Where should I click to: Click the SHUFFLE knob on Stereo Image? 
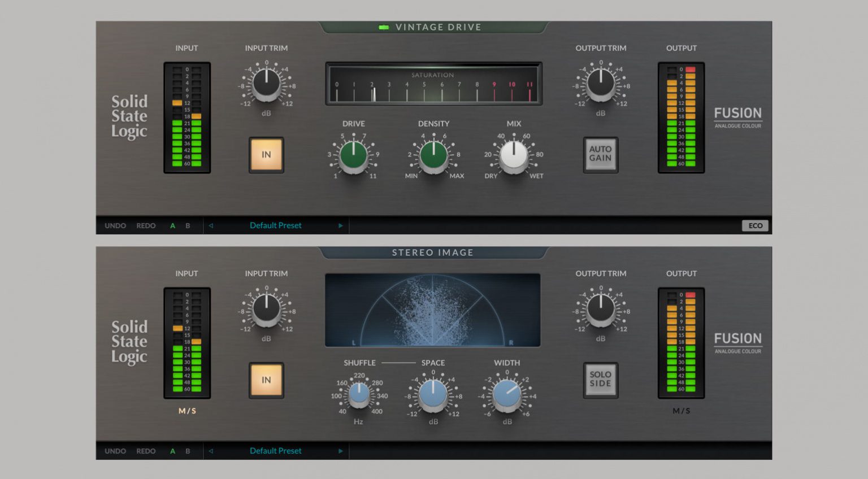[x=358, y=395]
